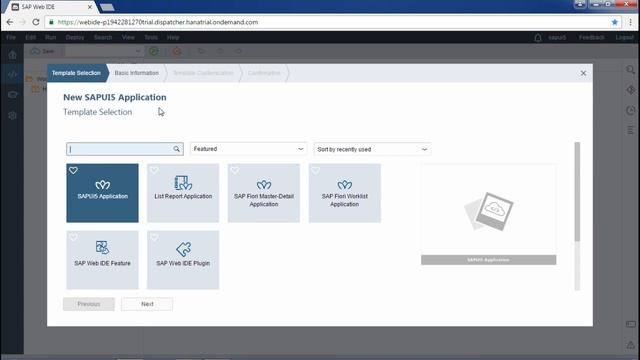
Task: Open the Home perspective in left sidebar
Action: click(x=12, y=55)
